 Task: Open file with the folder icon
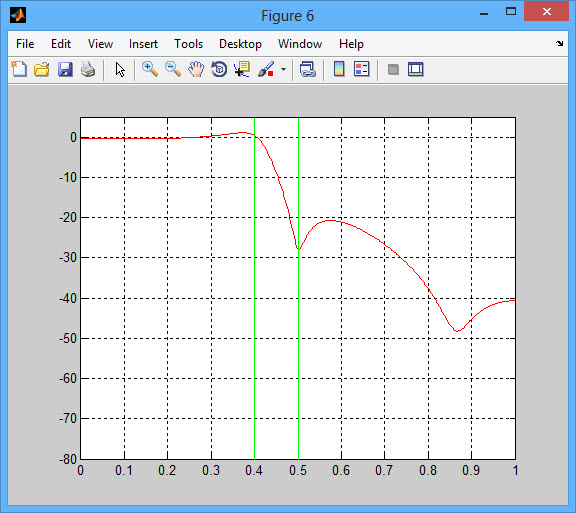click(x=42, y=69)
